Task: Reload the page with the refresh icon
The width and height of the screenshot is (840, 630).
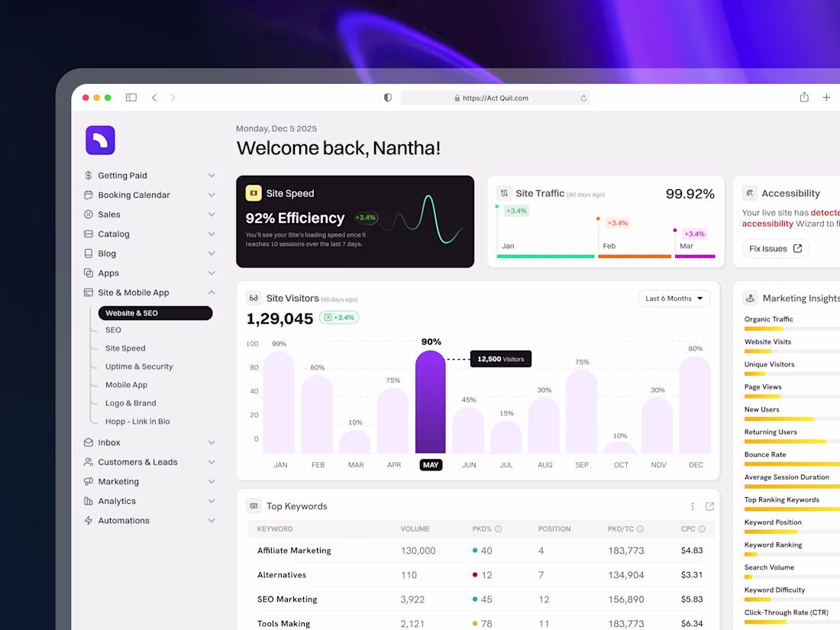Action: (x=583, y=98)
